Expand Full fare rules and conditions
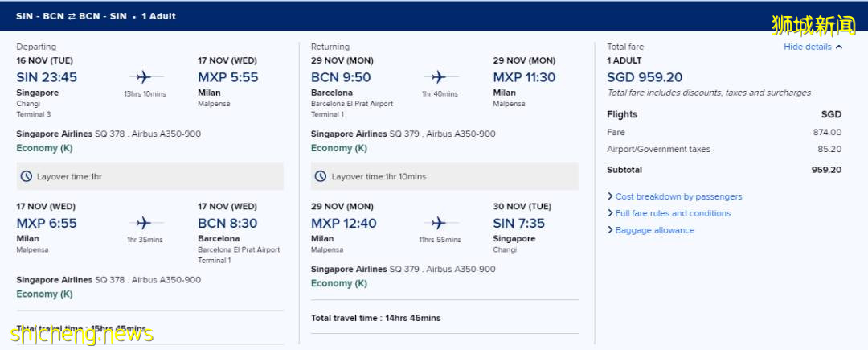Image resolution: width=868 pixels, height=350 pixels. pos(673,213)
